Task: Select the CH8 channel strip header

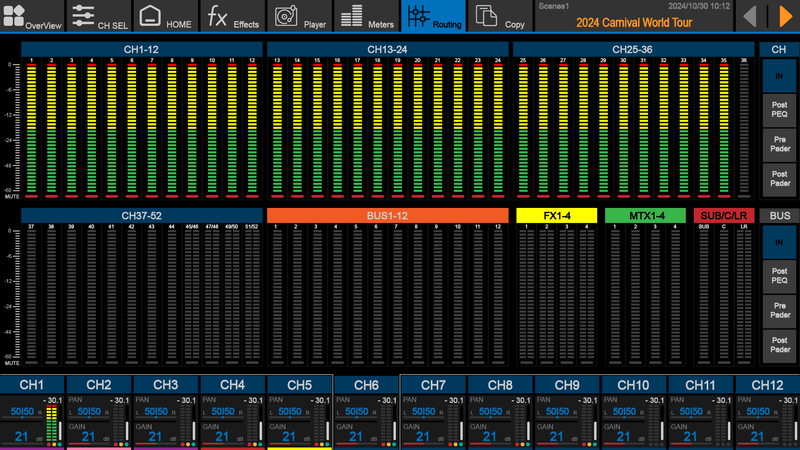Action: coord(499,385)
